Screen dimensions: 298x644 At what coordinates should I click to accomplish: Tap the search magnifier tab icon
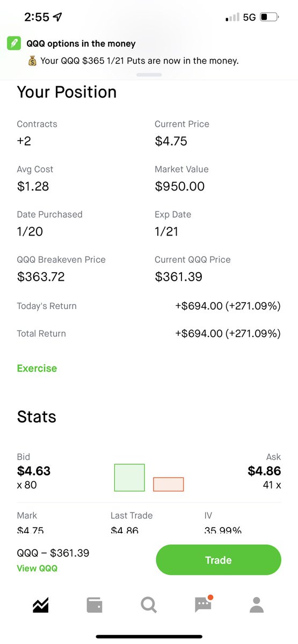pyautogui.click(x=149, y=605)
